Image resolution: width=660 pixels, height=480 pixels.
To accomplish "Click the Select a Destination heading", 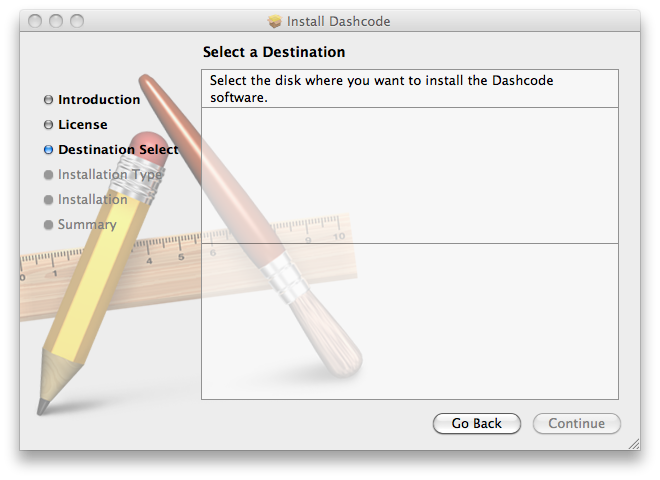I will (274, 52).
